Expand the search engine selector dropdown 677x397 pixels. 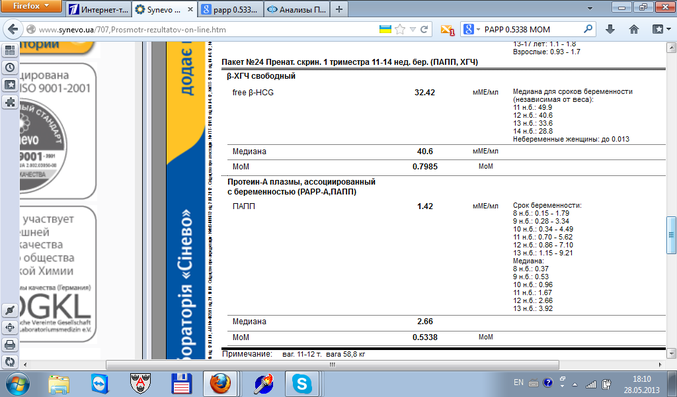coord(471,29)
